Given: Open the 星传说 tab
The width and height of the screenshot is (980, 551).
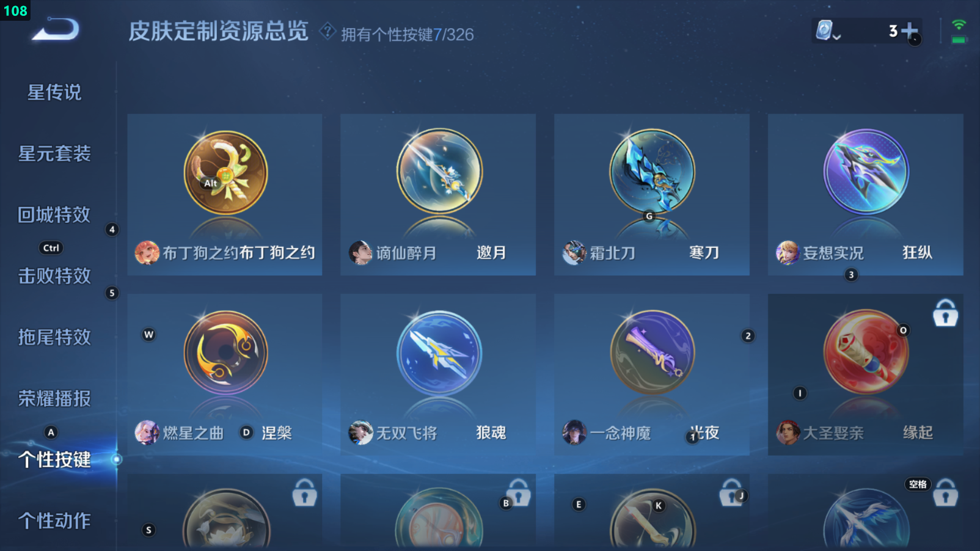Looking at the screenshot, I should tap(54, 92).
